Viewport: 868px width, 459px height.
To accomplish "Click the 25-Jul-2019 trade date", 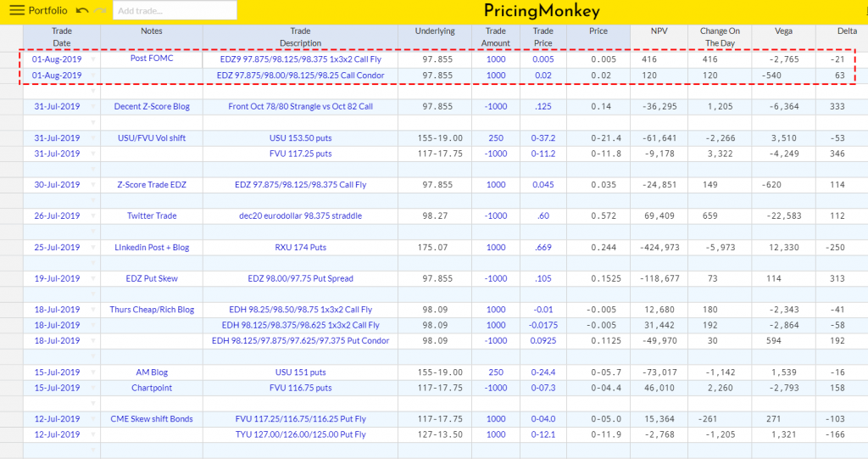I will (x=57, y=247).
